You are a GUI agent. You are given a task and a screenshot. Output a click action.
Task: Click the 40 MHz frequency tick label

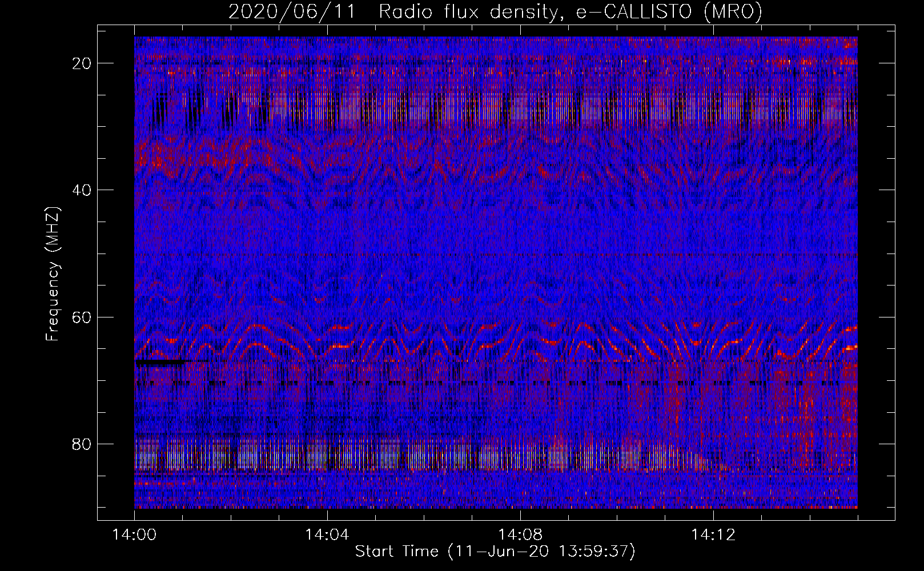(82, 190)
